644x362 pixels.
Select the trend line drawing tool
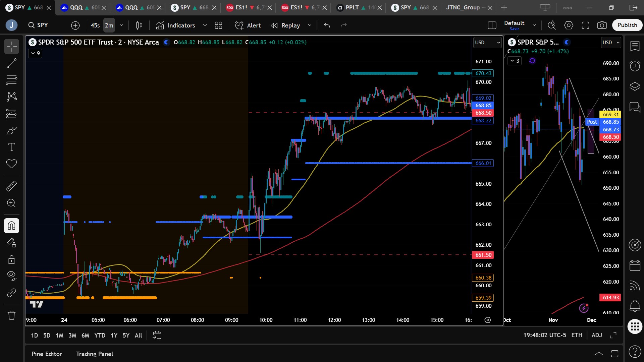coord(11,63)
